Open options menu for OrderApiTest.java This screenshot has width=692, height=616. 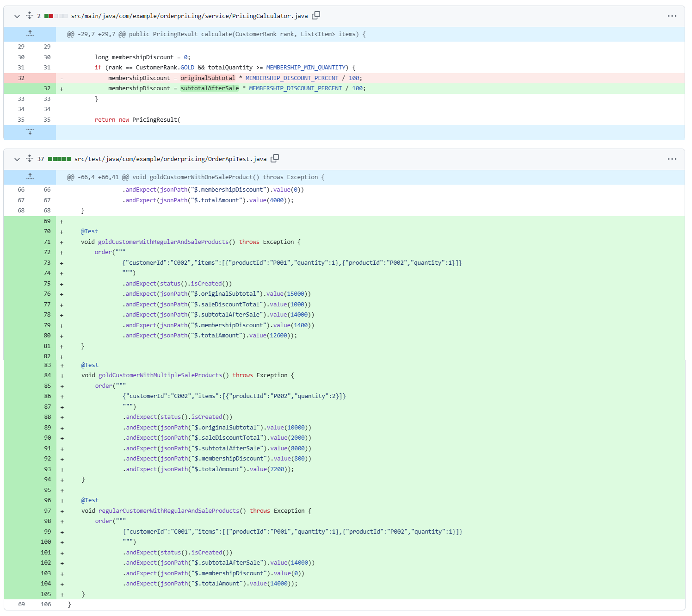[672, 159]
